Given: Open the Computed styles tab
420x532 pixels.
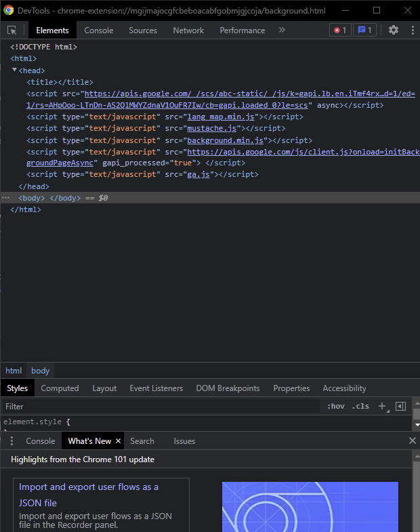Looking at the screenshot, I should (60, 388).
